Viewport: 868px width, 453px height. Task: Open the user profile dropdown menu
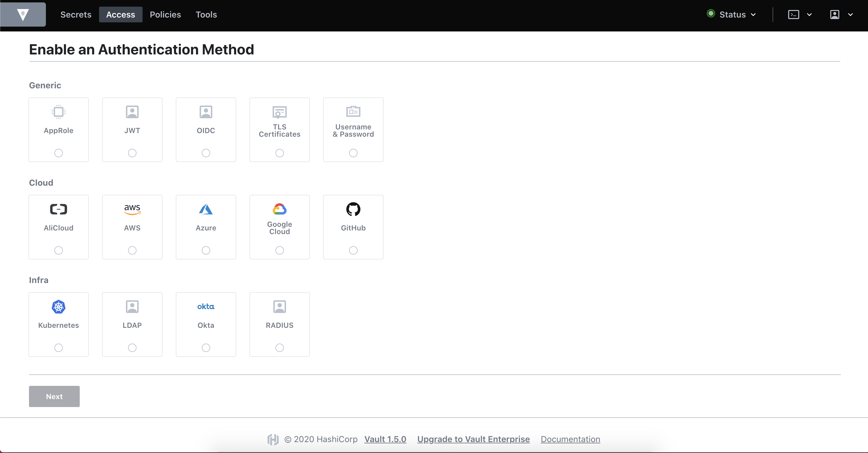[841, 15]
